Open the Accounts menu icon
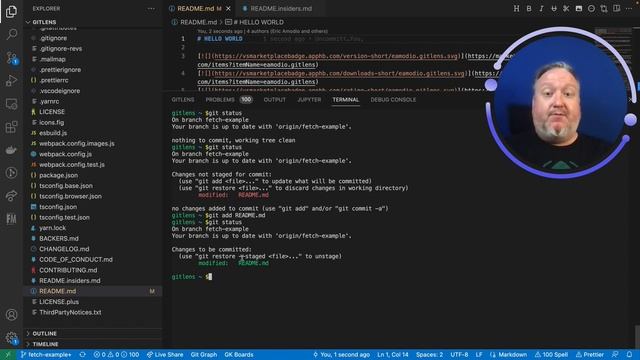The width and height of the screenshot is (640, 360). [11, 315]
